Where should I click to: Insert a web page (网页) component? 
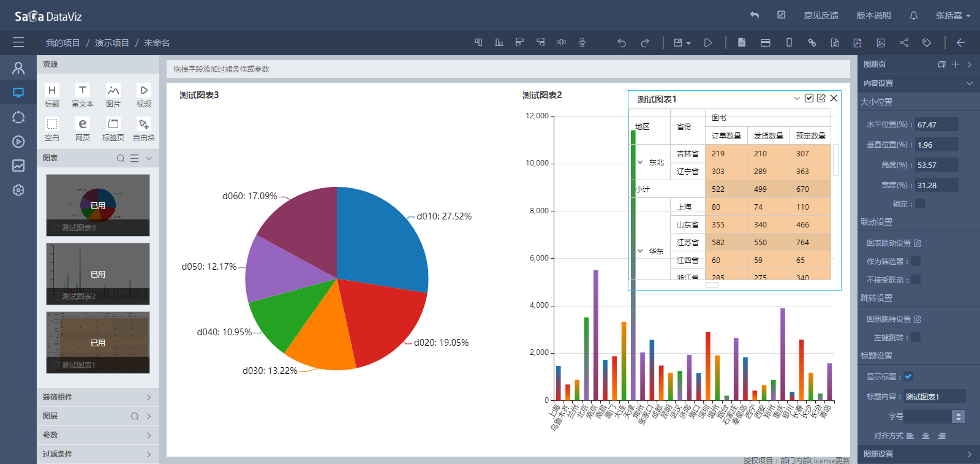click(83, 130)
